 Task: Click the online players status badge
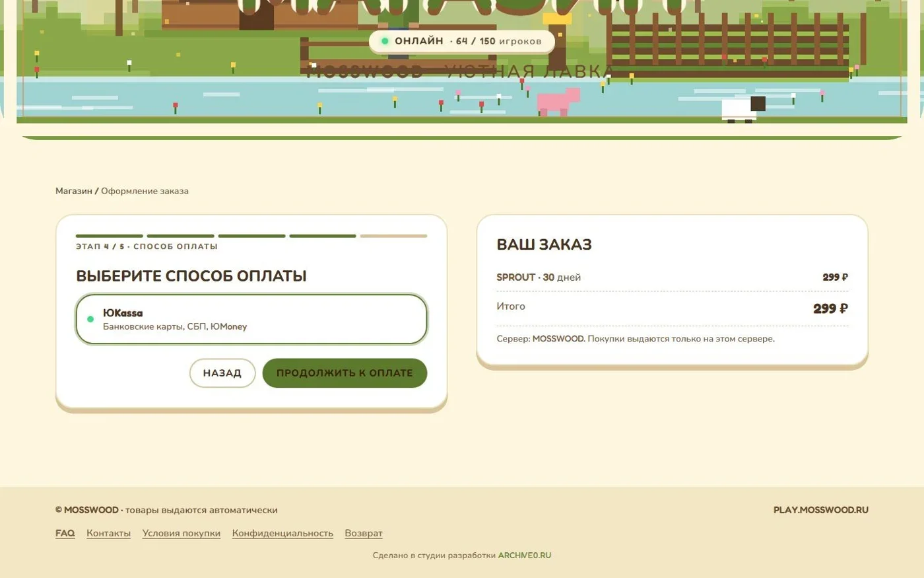coord(462,41)
